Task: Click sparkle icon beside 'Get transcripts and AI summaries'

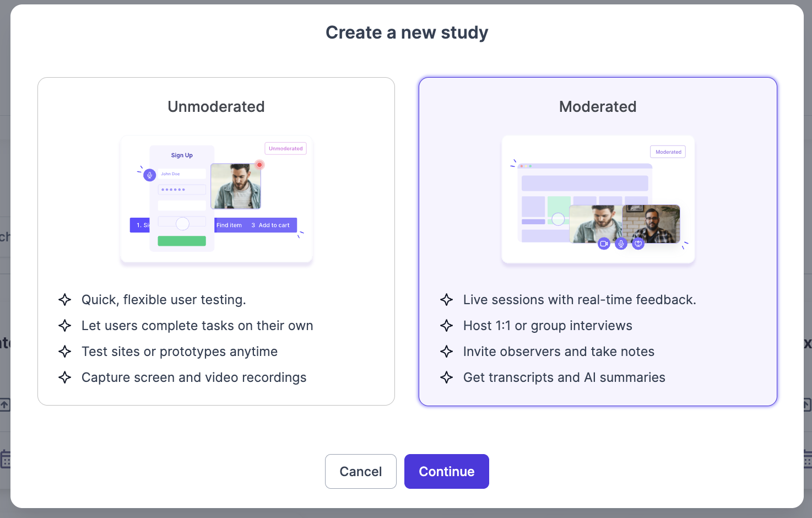Action: coord(447,377)
